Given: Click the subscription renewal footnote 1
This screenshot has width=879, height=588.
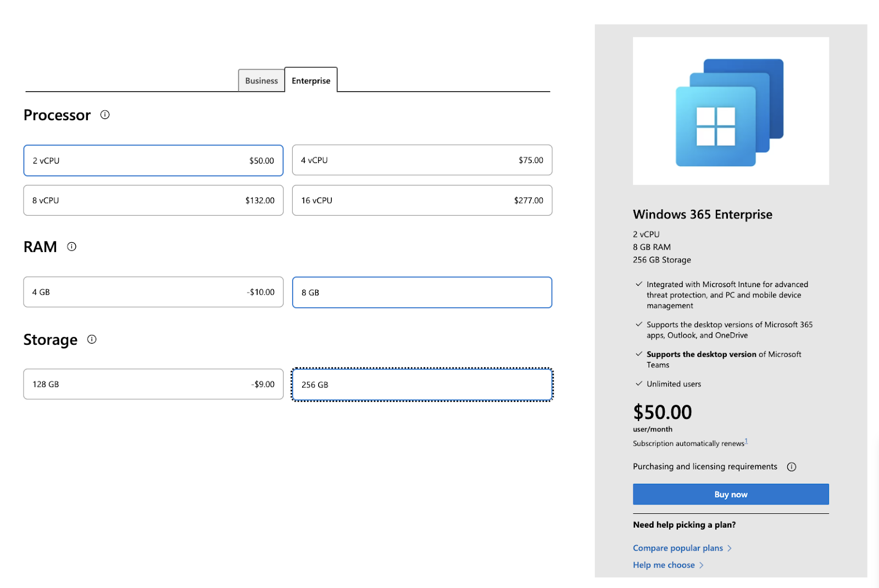Looking at the screenshot, I should click(x=746, y=441).
